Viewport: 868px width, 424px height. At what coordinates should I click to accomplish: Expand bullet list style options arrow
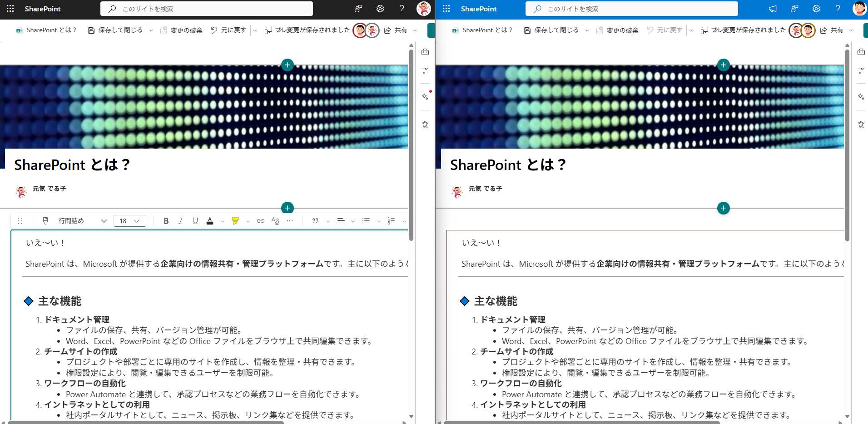[379, 221]
